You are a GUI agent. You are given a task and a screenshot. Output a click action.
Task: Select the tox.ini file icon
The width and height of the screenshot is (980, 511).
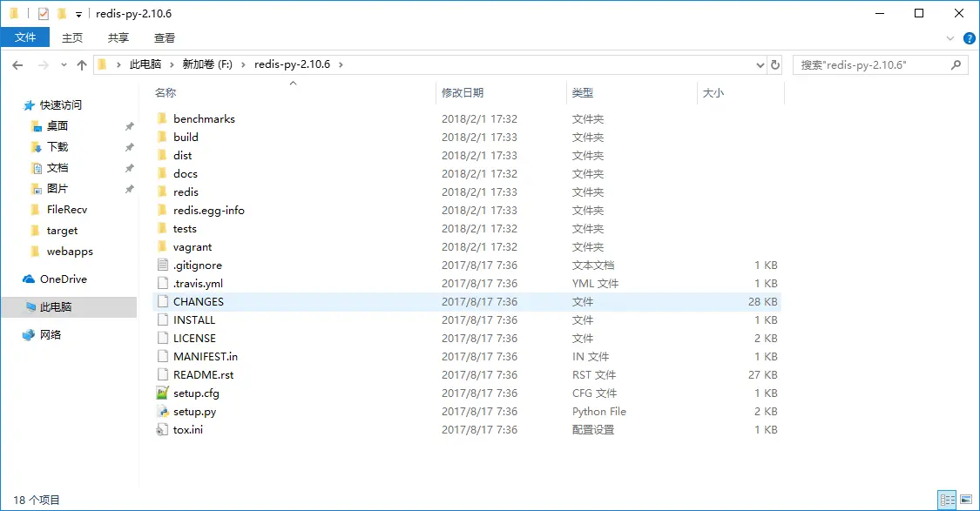pyautogui.click(x=163, y=430)
